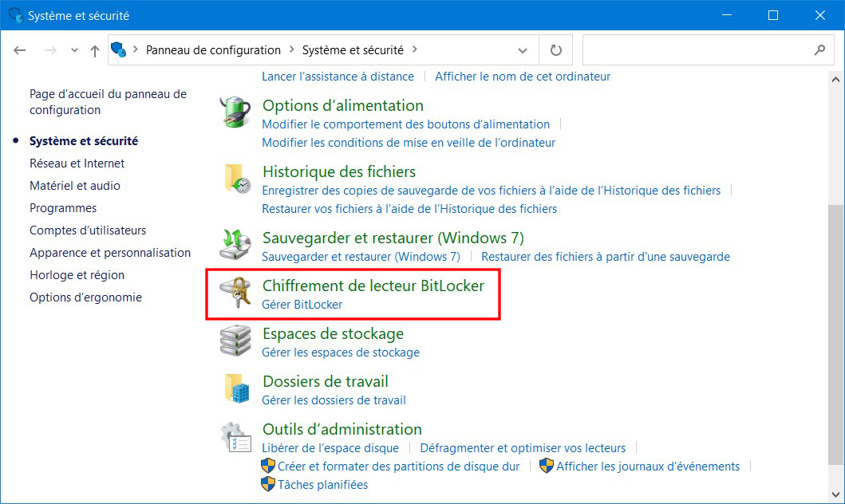Open the Outils d'administration heading
The height and width of the screenshot is (504, 845).
pyautogui.click(x=342, y=430)
